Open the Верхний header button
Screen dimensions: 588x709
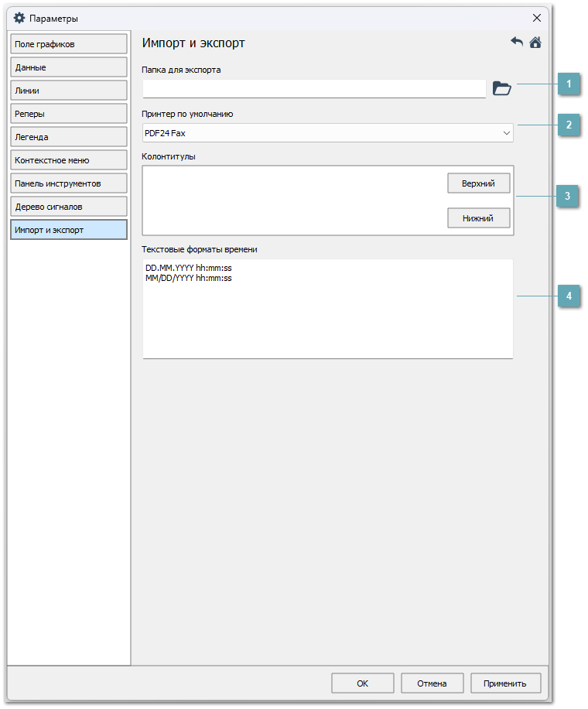pos(479,183)
